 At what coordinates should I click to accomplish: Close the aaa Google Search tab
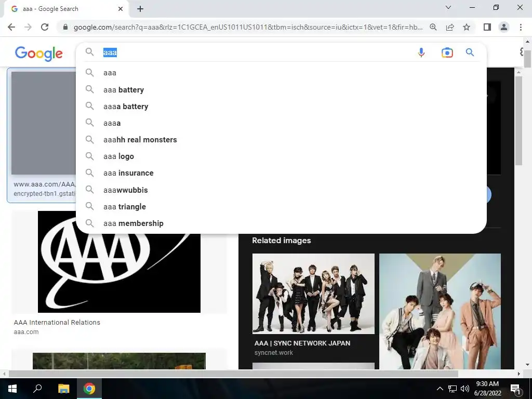click(121, 9)
